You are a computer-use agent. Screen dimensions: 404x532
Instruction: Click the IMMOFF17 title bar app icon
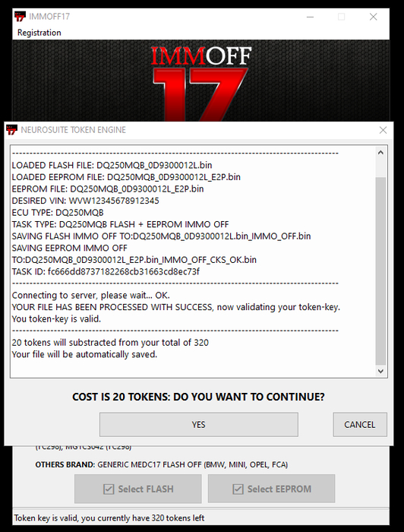tap(20, 16)
